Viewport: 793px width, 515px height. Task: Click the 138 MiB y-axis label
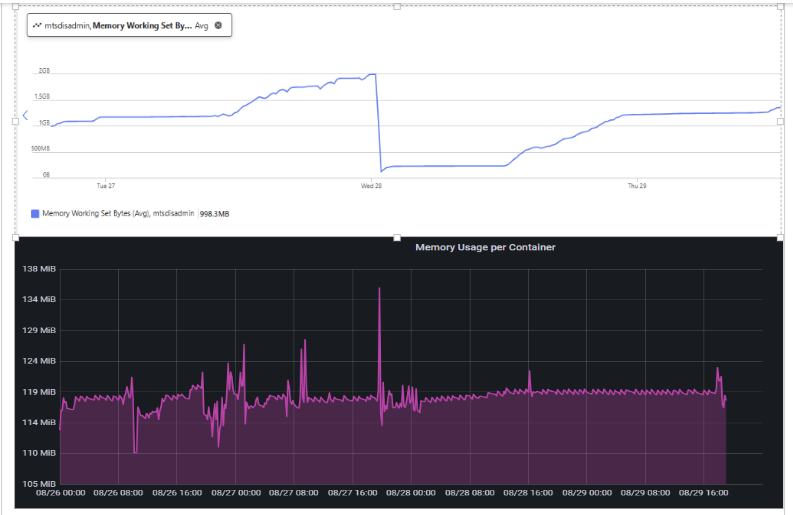point(39,269)
